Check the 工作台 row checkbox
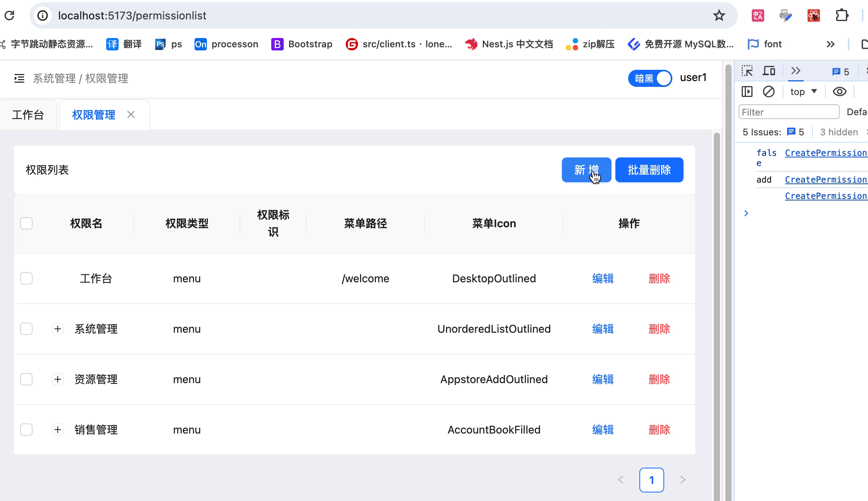The width and height of the screenshot is (868, 501). pyautogui.click(x=26, y=278)
